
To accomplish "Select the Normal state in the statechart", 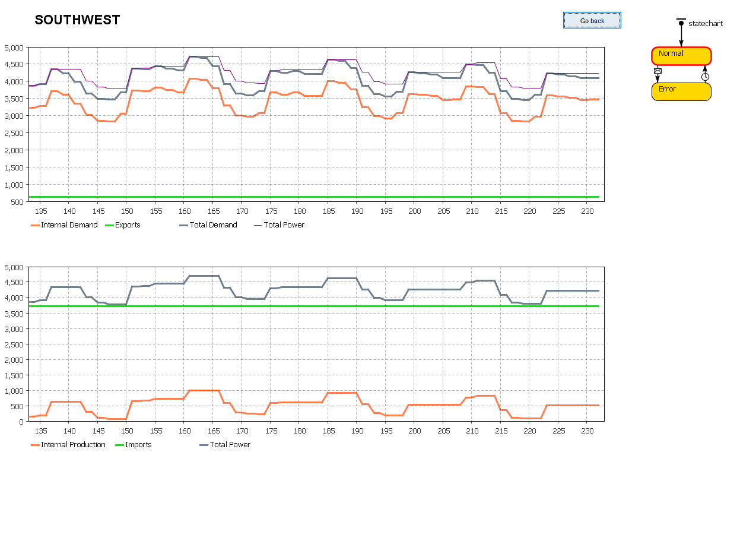I will (681, 56).
